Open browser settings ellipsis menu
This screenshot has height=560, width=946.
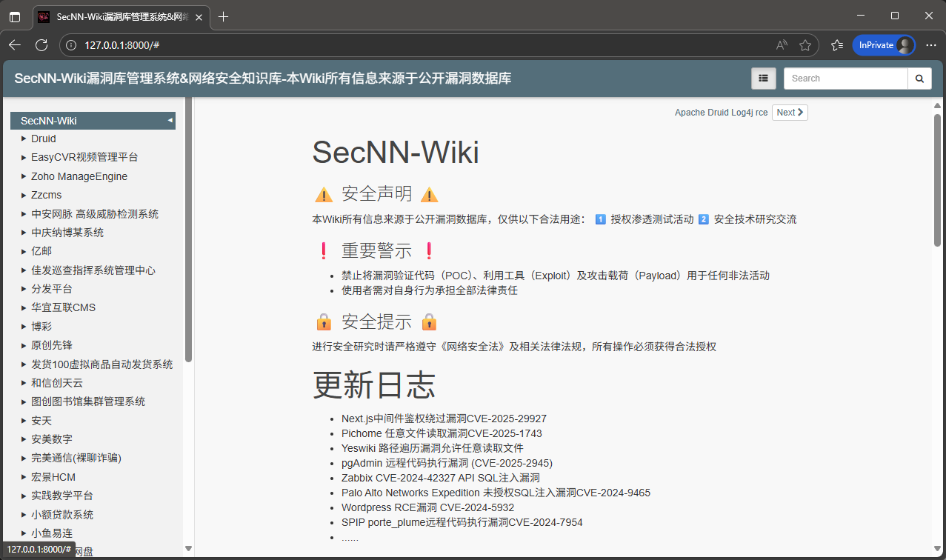931,45
